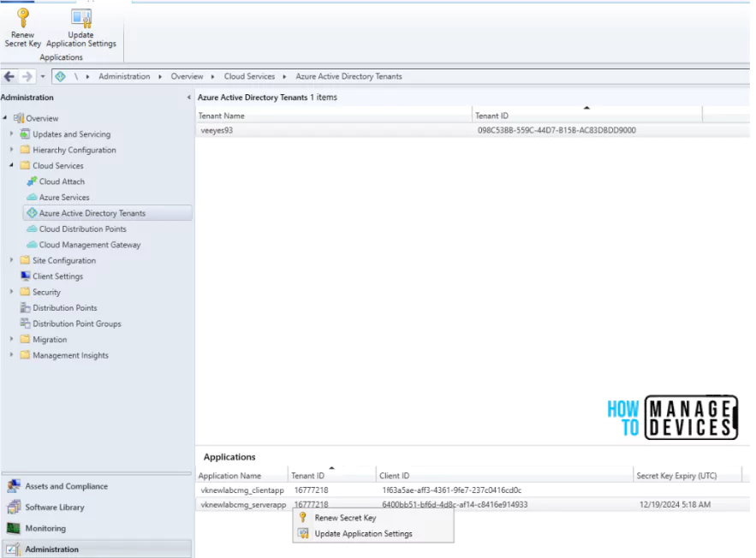The width and height of the screenshot is (756, 558).
Task: Click Administration in the breadcrumb
Action: 124,76
